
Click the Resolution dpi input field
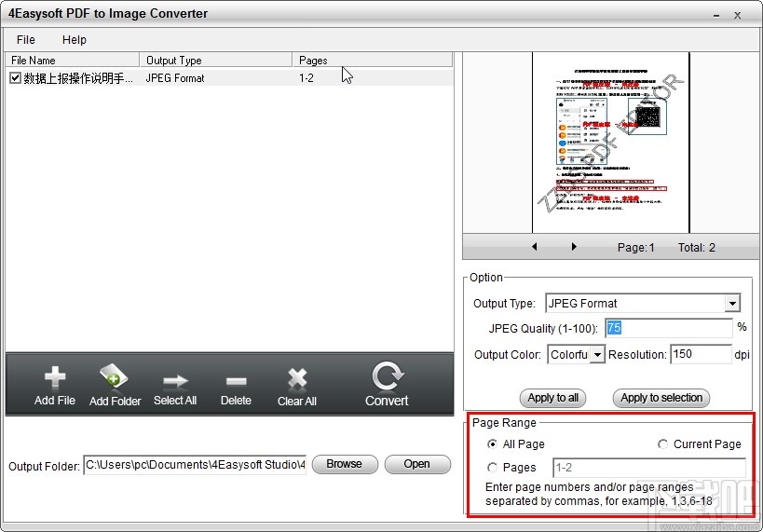pyautogui.click(x=701, y=354)
